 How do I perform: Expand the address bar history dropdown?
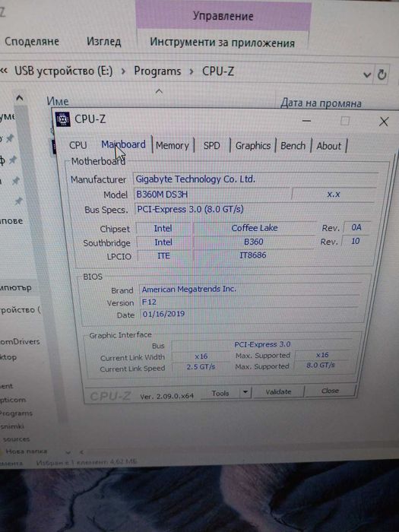[367, 74]
